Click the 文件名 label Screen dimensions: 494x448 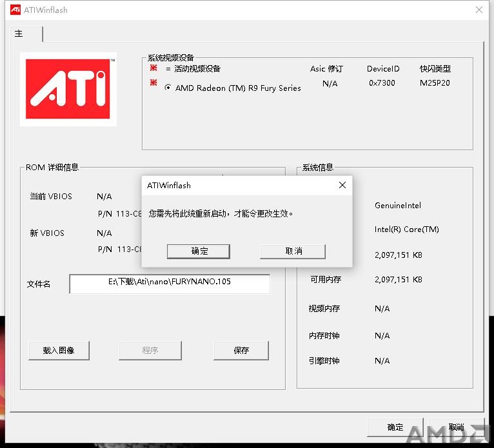[39, 284]
